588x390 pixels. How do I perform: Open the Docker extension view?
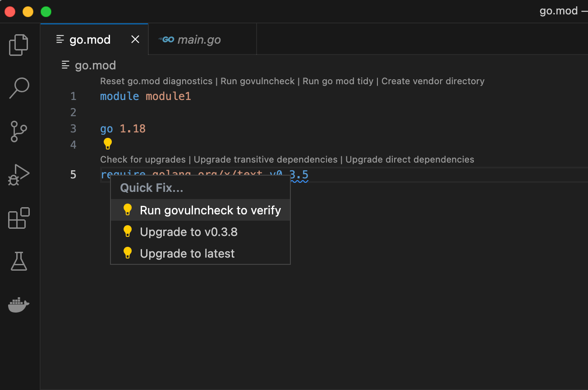pyautogui.click(x=18, y=304)
